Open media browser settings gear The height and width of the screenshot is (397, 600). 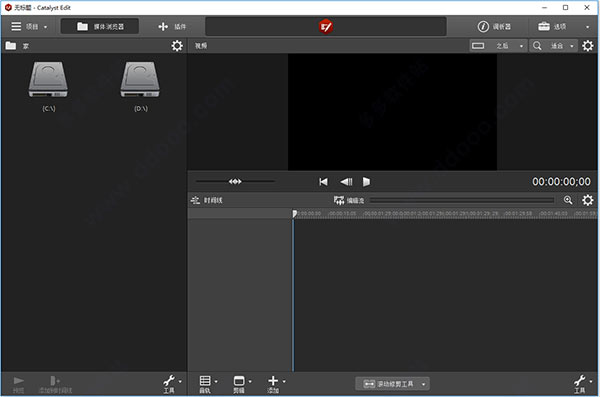(x=177, y=46)
